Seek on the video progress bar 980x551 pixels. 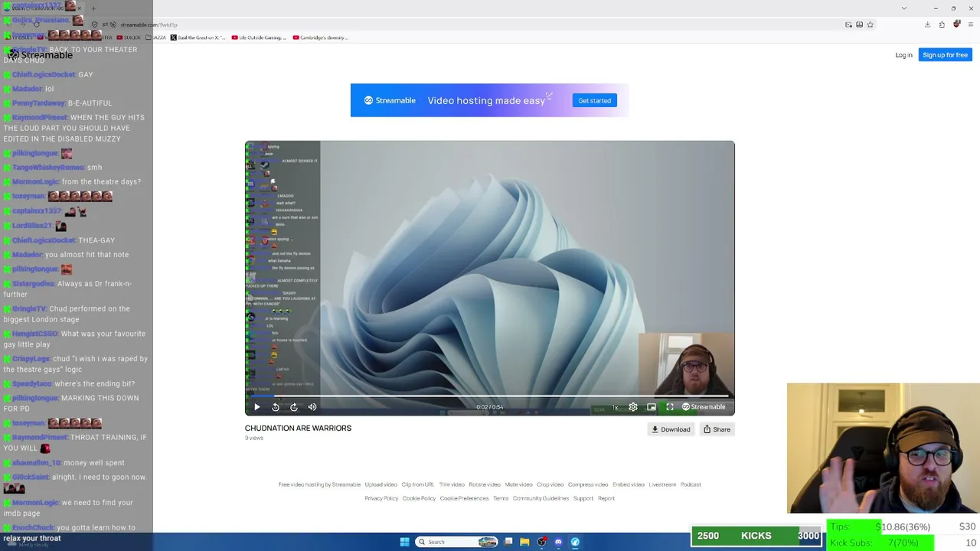(x=490, y=396)
